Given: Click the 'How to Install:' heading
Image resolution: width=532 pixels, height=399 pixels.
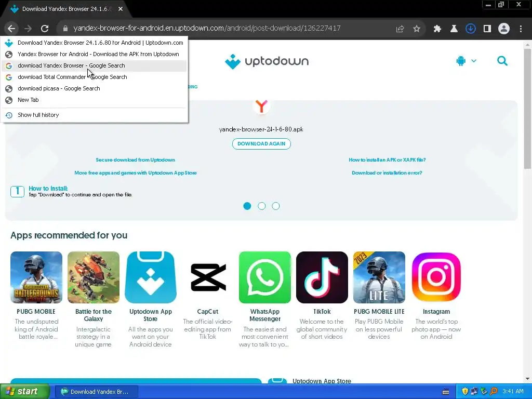Looking at the screenshot, I should [48, 188].
